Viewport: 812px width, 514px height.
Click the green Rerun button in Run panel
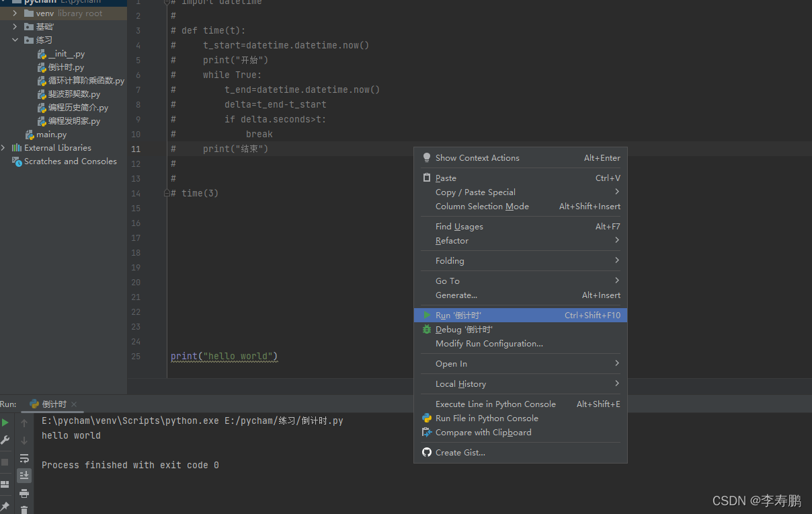click(5, 423)
